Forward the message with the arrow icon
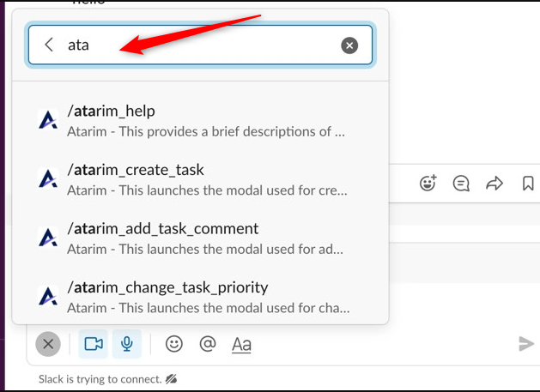Viewport: 540px width, 392px height. click(x=494, y=183)
